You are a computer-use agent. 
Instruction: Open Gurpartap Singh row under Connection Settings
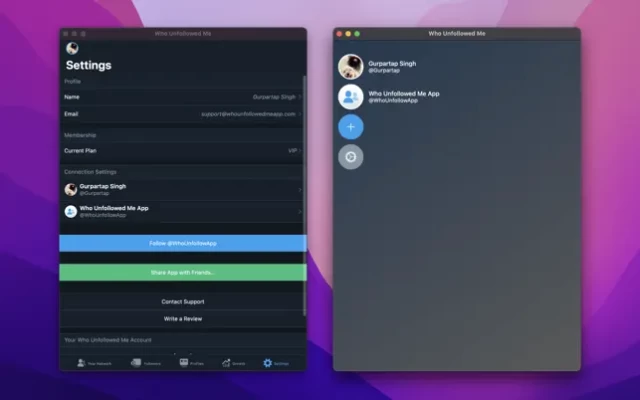tap(182, 189)
